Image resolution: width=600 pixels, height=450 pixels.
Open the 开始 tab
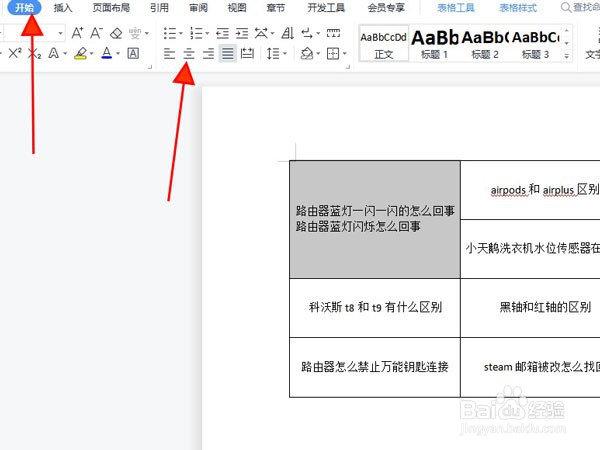point(24,7)
